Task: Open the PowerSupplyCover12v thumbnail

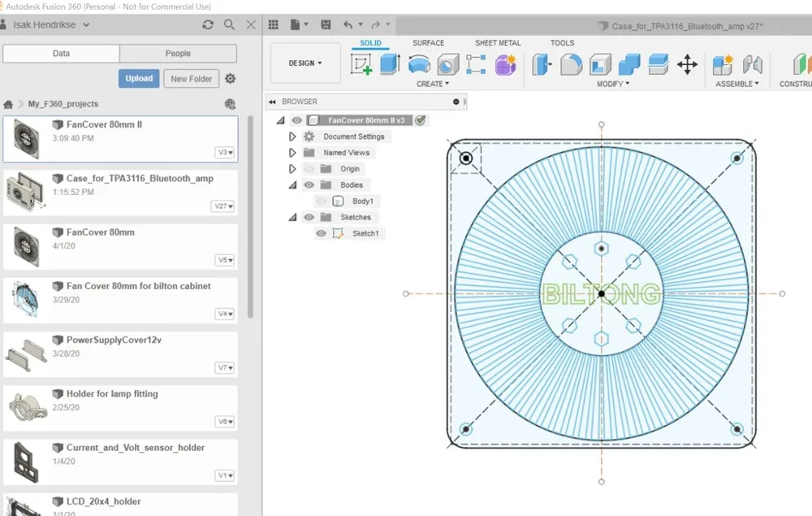Action: (27, 355)
